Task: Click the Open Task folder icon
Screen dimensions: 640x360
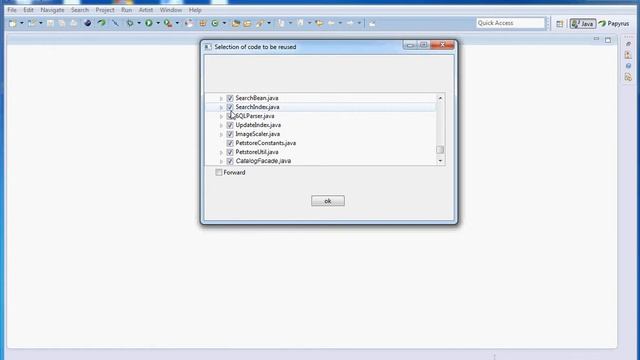Action: (x=247, y=23)
